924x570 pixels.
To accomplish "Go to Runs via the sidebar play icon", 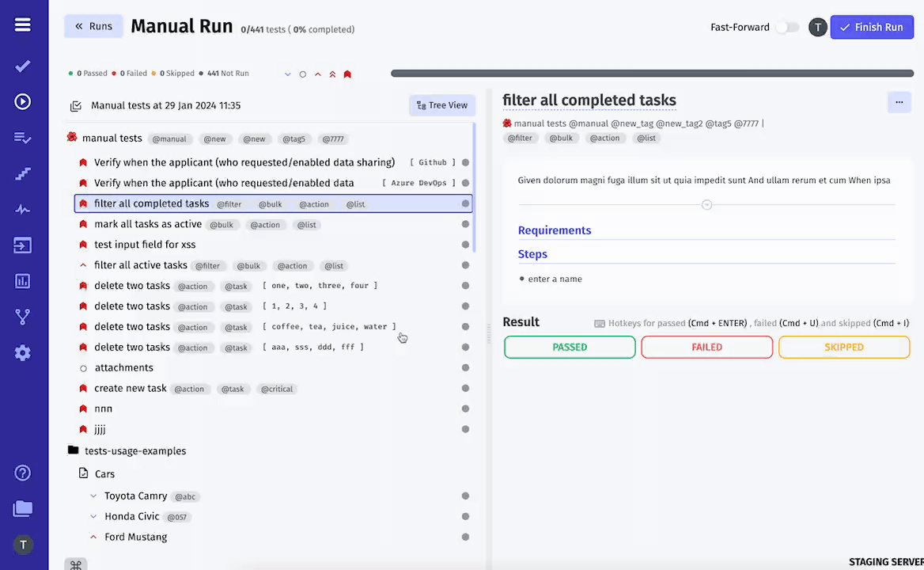I will 22,102.
